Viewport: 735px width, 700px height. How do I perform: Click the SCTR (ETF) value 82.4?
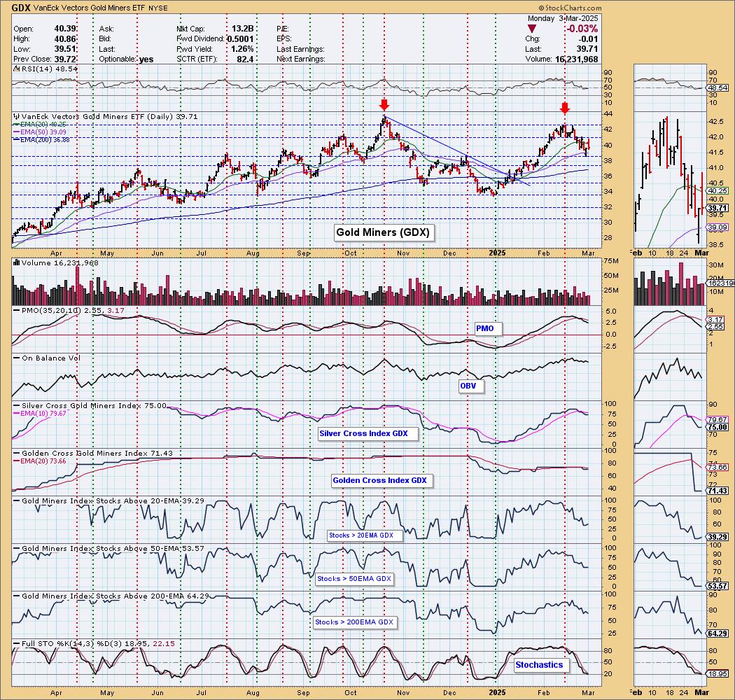click(245, 59)
